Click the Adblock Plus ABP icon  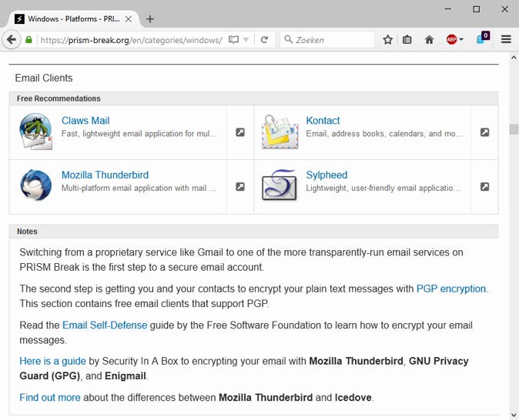pyautogui.click(x=451, y=40)
